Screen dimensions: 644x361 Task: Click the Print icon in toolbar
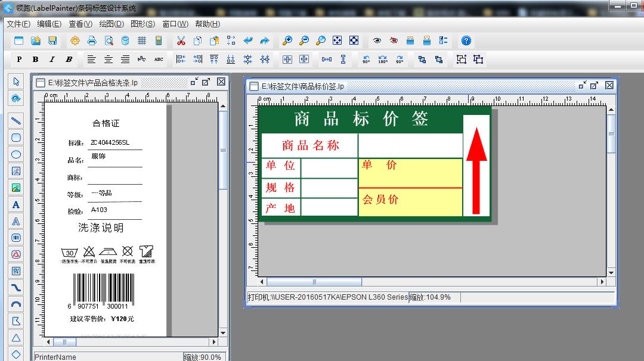coord(91,41)
